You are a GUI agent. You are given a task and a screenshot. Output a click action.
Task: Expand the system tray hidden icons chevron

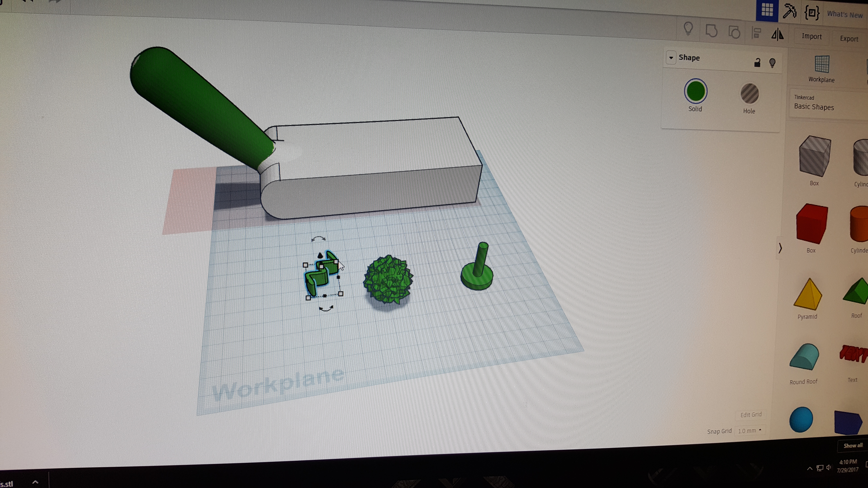tap(809, 468)
